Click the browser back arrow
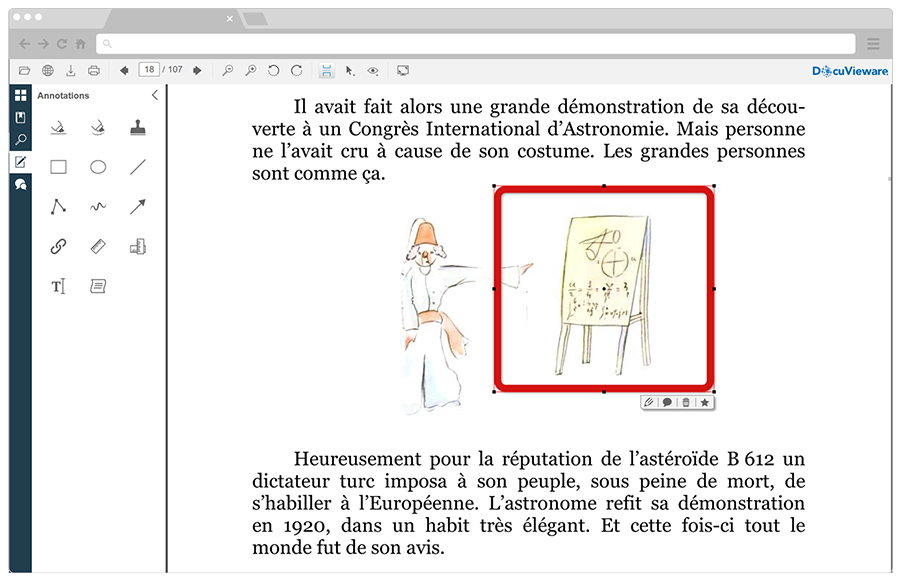The image size is (900, 580). (x=25, y=44)
